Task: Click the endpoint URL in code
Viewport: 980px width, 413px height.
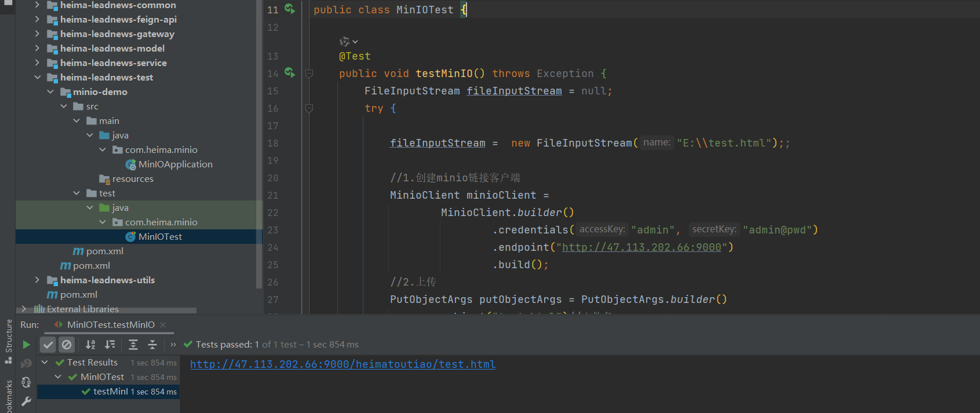Action: [x=642, y=247]
